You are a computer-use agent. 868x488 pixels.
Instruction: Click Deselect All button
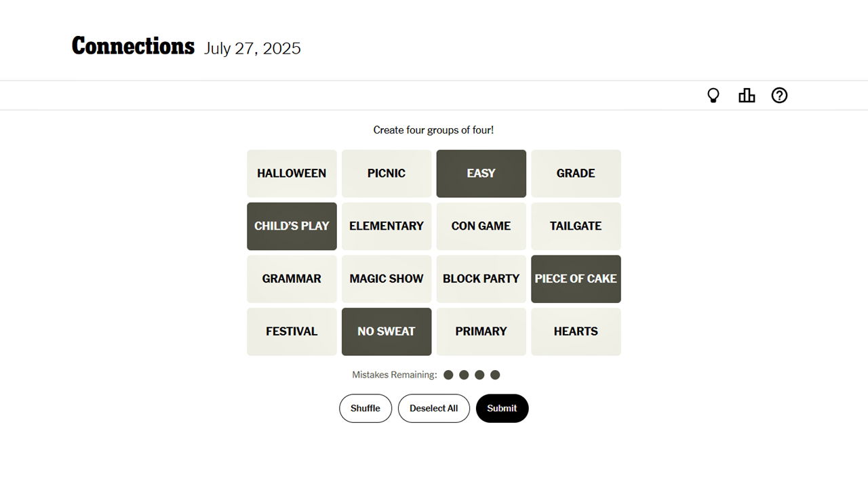pos(434,408)
